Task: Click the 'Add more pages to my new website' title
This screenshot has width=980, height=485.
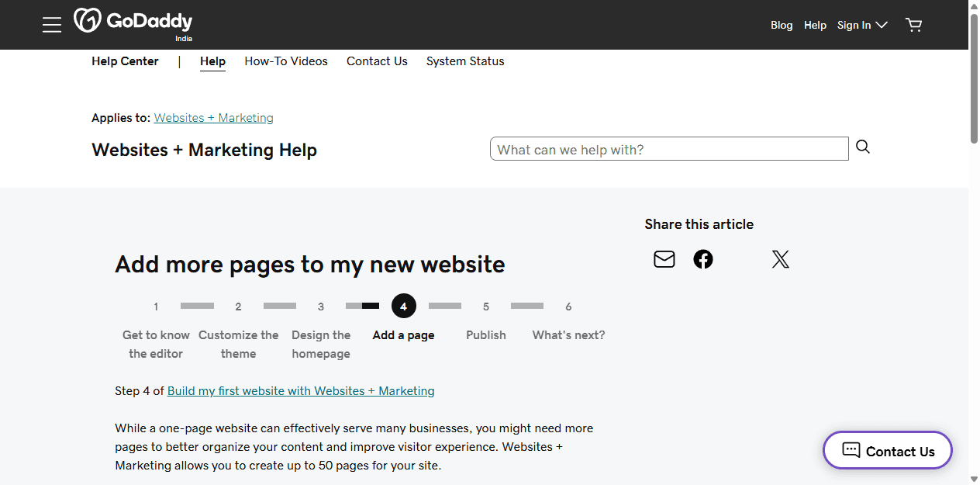Action: pyautogui.click(x=310, y=265)
